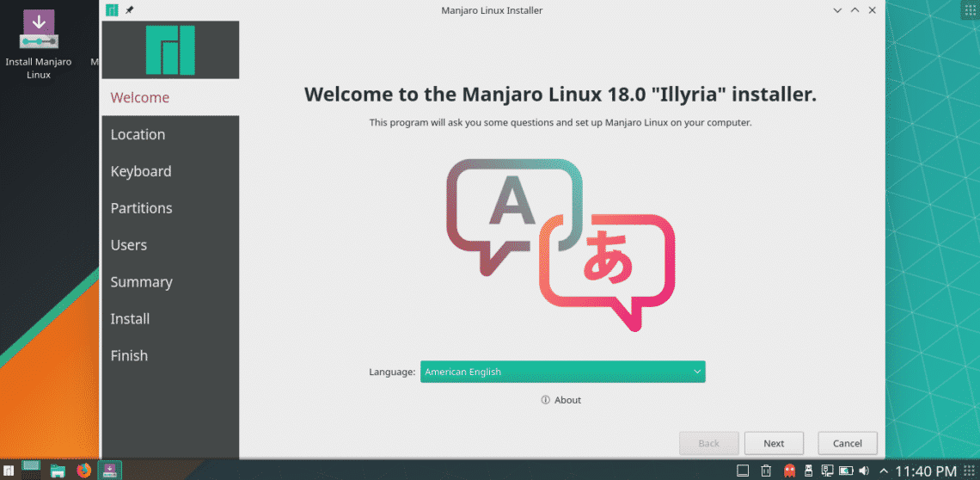Click the 11:40 PM clock

coord(926,471)
